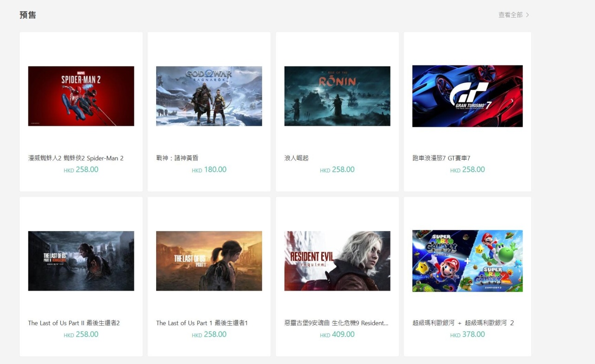The width and height of the screenshot is (595, 364).
Task: Click the HKD 258.00 price under 浪人崛起
Action: coord(337,170)
